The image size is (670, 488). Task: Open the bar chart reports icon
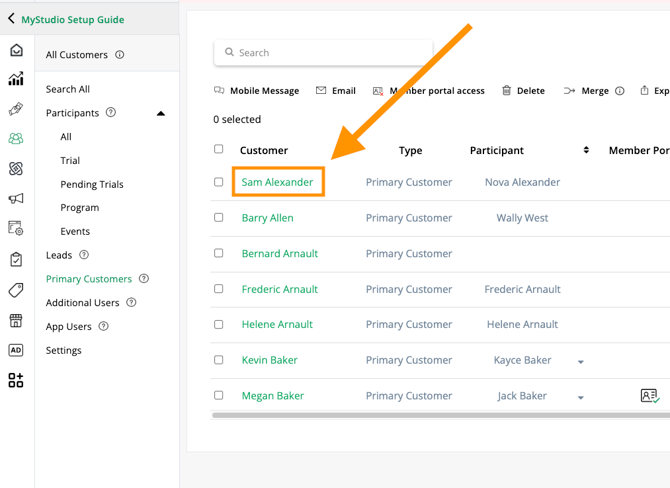[16, 80]
